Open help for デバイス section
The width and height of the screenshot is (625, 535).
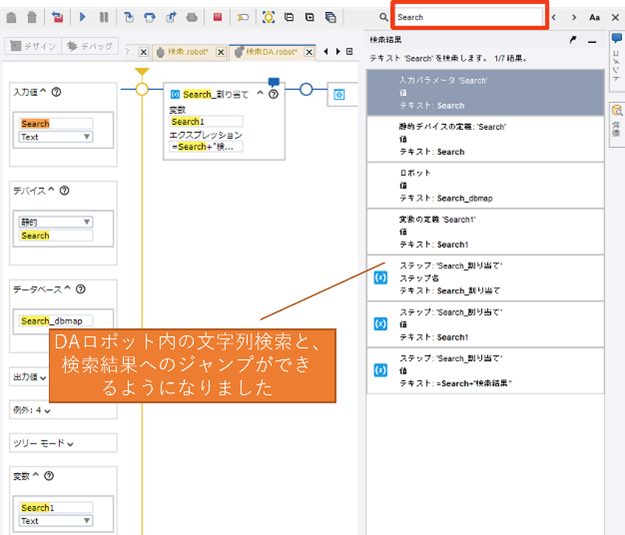click(x=64, y=191)
